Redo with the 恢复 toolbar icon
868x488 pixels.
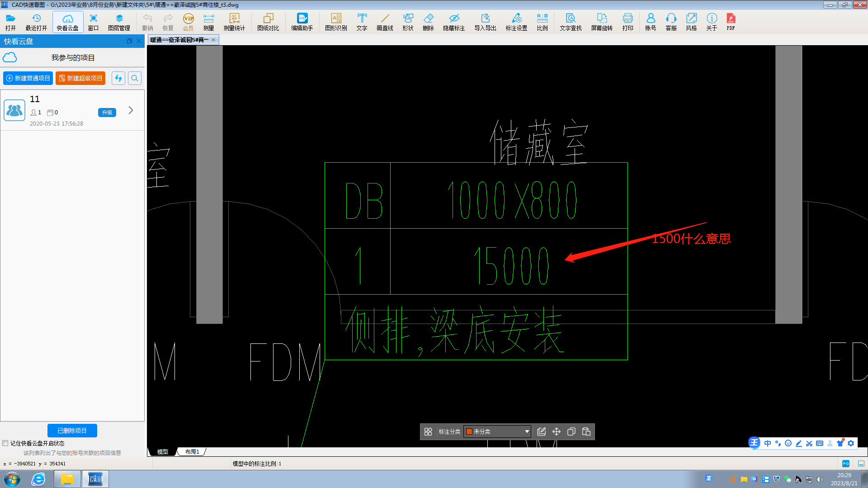pos(168,22)
